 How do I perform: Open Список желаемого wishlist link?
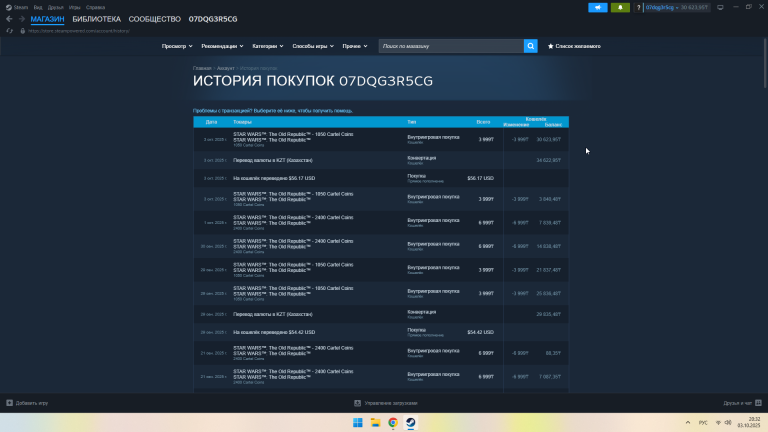point(574,46)
